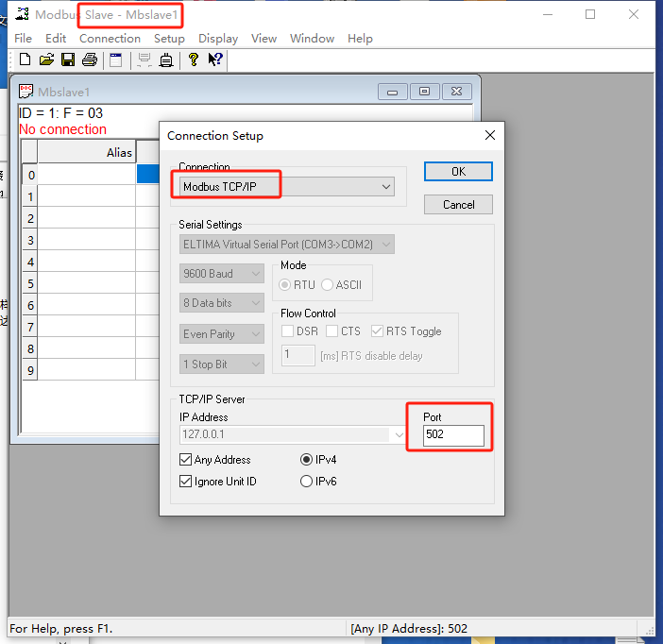Viewport: 663px width, 644px height.
Task: Open the File menu
Action: (x=23, y=39)
